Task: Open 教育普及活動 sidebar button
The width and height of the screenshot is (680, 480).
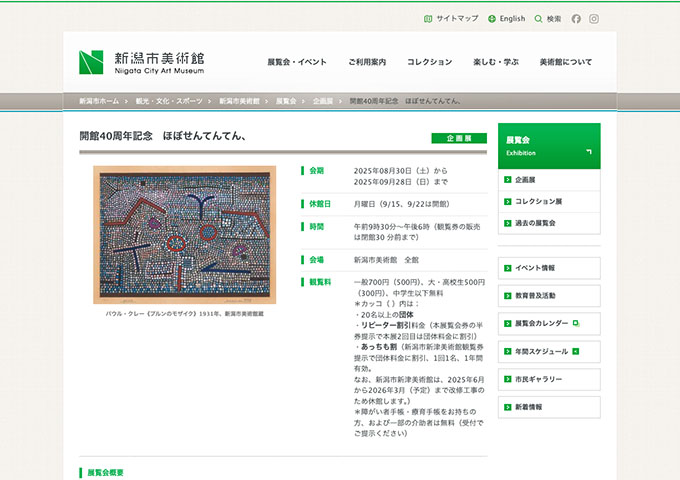Action: coord(549,296)
